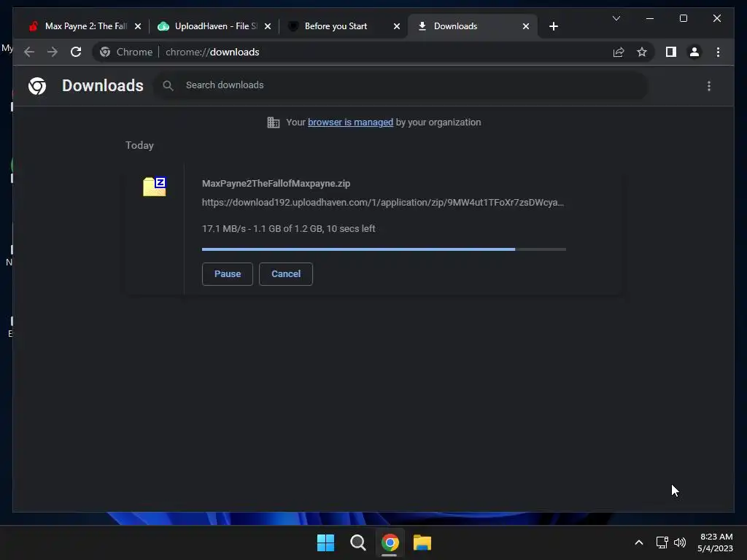Click MaxPayne2TheFallofMaxpayne.zip file name
This screenshot has width=747, height=560.
click(276, 183)
